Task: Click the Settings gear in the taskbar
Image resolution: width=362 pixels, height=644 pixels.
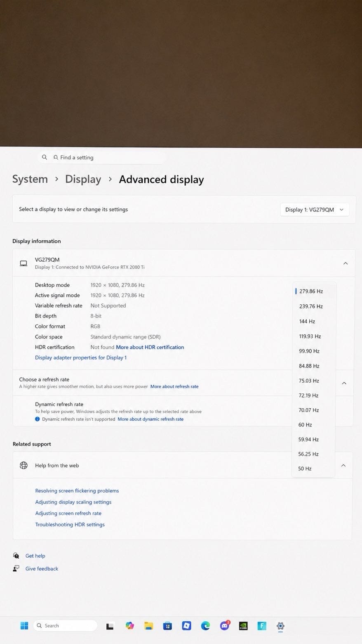Action: pos(280,626)
